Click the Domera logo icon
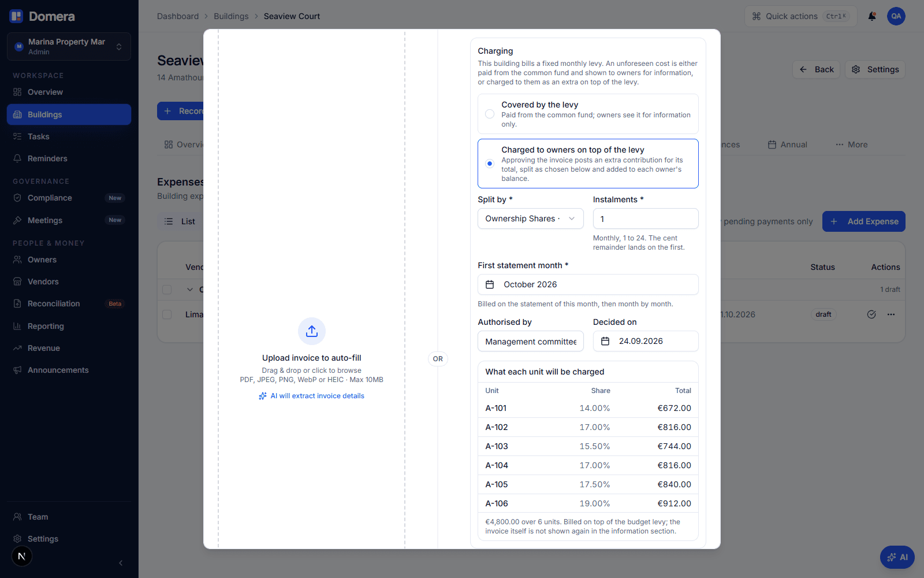 click(x=16, y=16)
